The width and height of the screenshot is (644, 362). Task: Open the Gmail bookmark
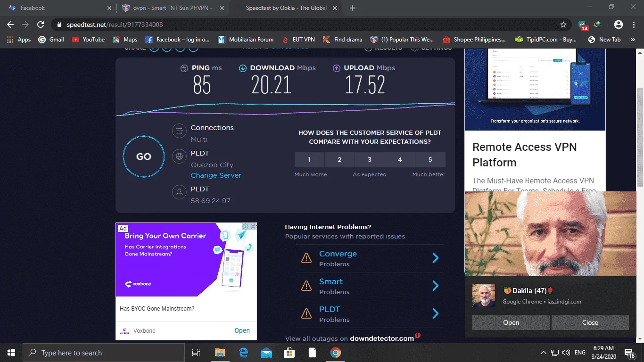(x=51, y=40)
